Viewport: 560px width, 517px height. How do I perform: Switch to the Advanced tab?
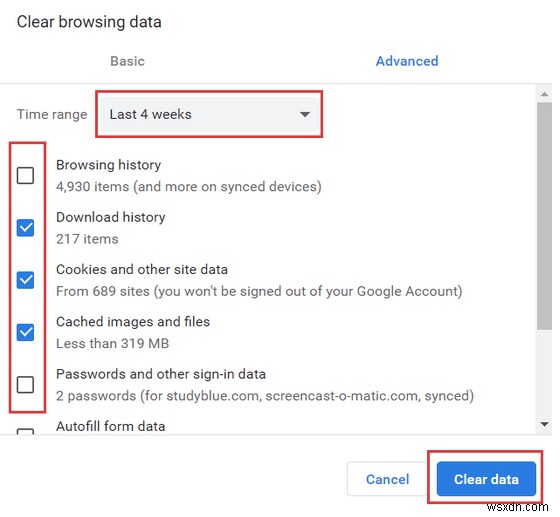coord(407,61)
